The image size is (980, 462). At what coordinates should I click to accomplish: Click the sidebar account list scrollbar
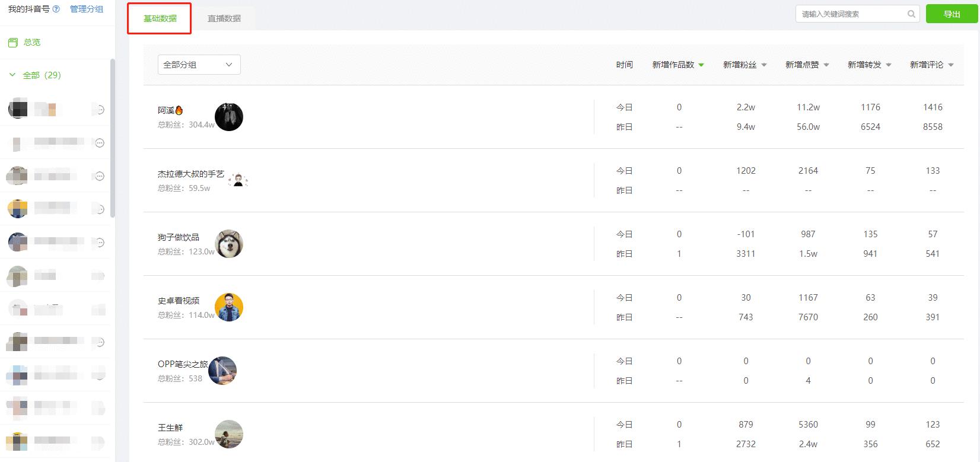coord(113,138)
